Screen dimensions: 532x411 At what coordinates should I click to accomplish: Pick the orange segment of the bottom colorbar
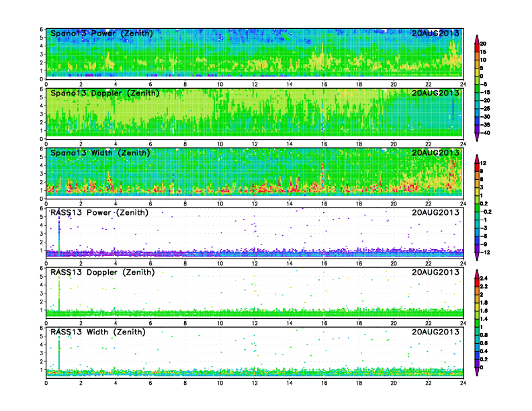(x=477, y=290)
